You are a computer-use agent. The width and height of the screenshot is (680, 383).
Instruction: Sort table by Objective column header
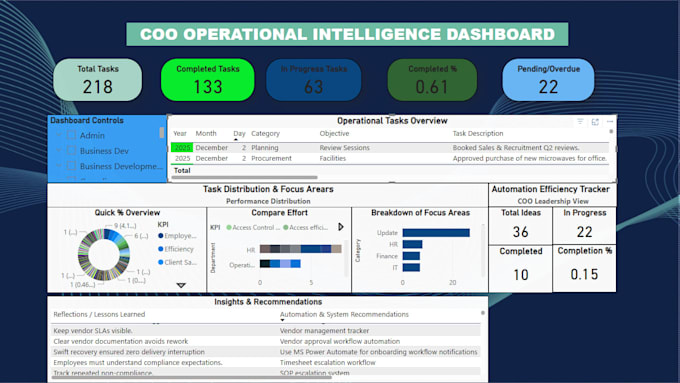pos(334,134)
